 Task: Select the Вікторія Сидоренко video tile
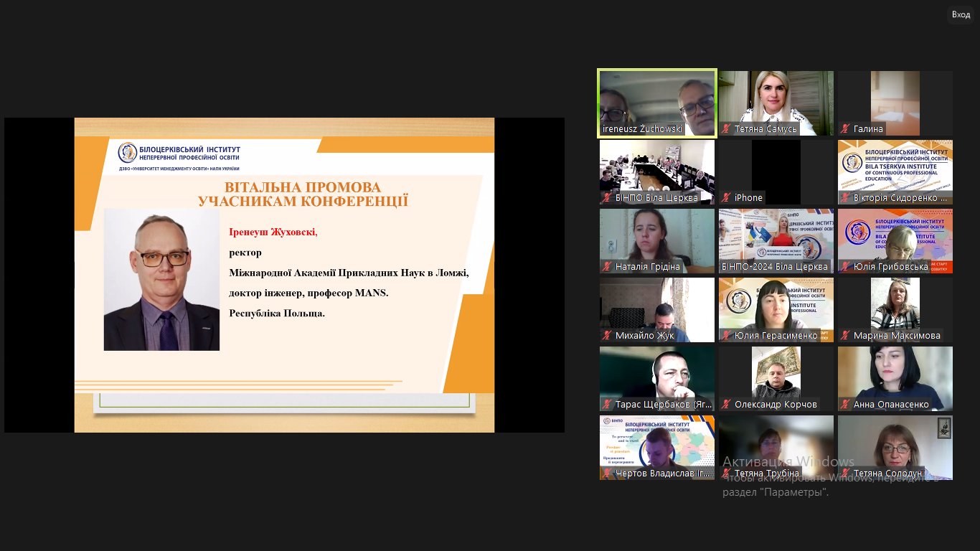895,168
